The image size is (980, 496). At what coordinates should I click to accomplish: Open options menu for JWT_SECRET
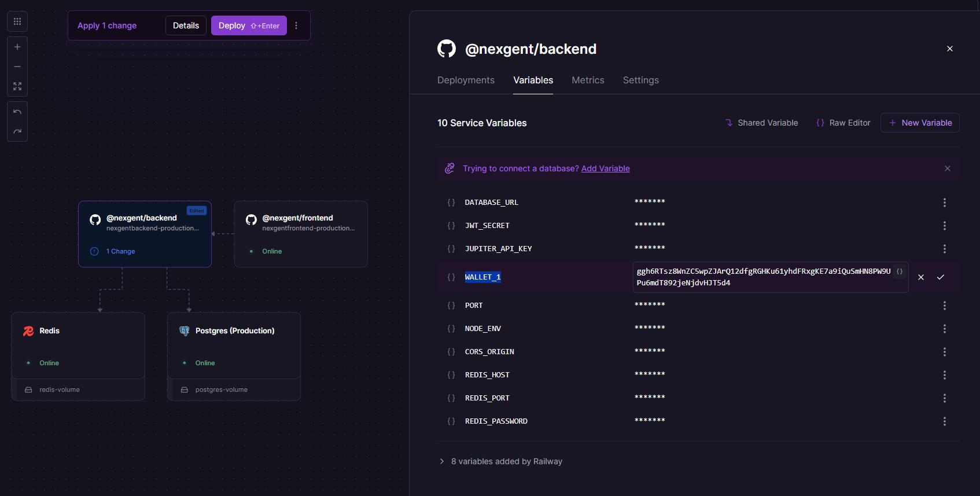[x=945, y=226]
